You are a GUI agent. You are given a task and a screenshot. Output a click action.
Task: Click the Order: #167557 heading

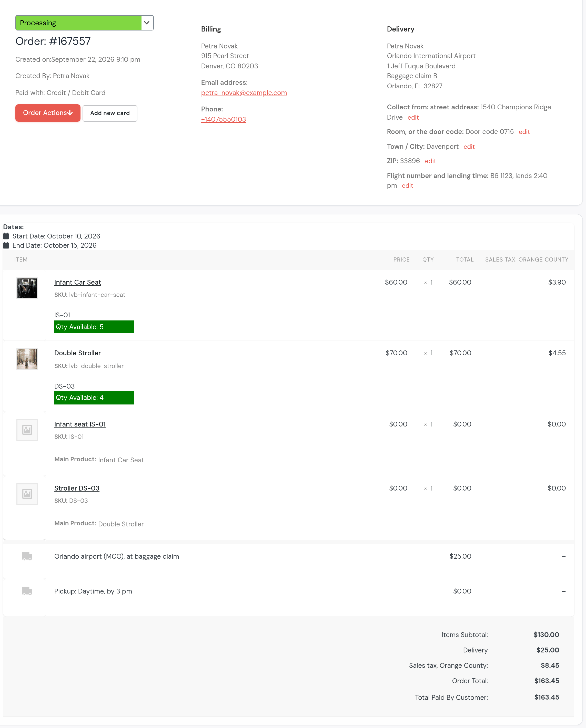(53, 41)
